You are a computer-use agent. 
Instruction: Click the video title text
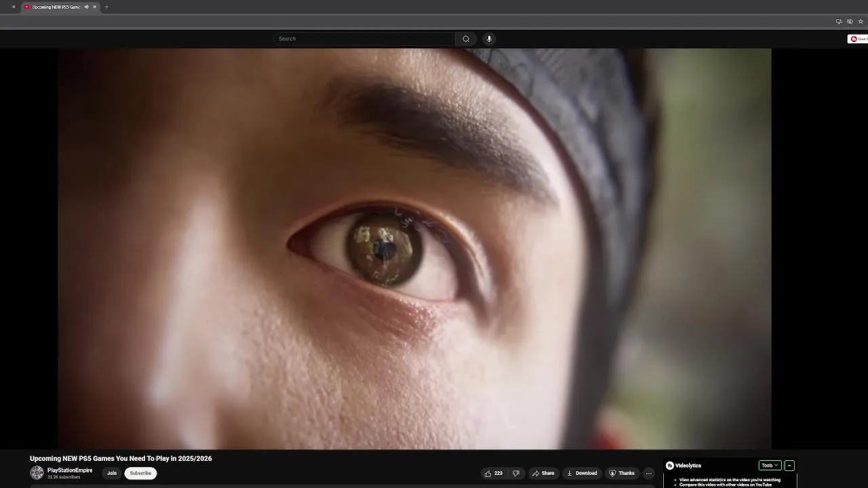[x=121, y=459]
